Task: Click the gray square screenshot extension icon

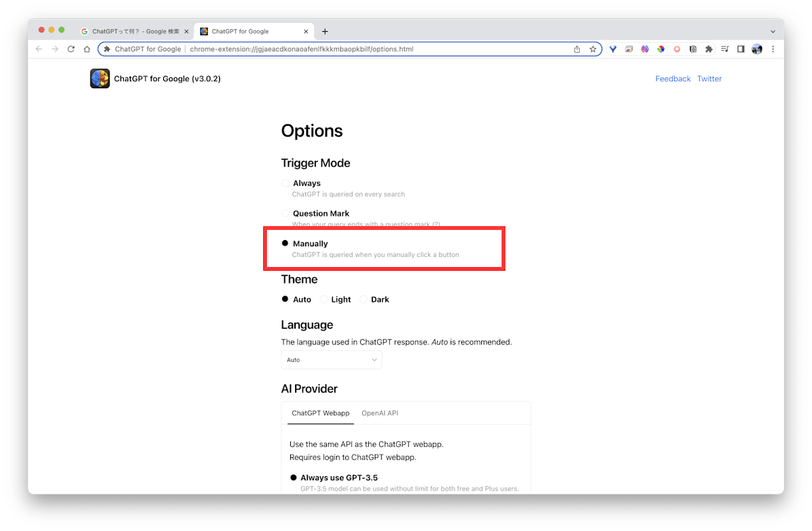Action: (693, 49)
